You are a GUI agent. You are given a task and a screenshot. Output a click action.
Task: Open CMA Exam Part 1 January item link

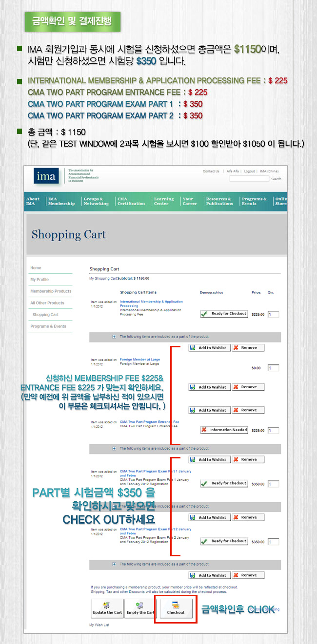[156, 473]
